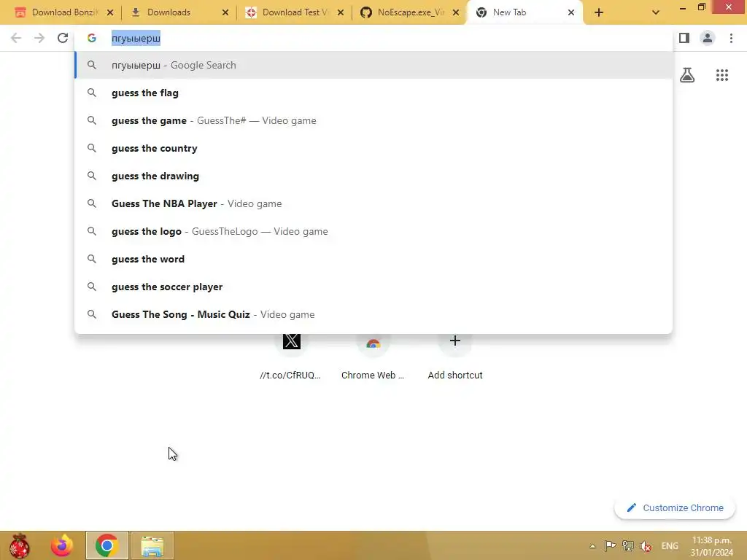Open the side panel icon
Image resolution: width=747 pixels, height=560 pixels.
(x=684, y=38)
